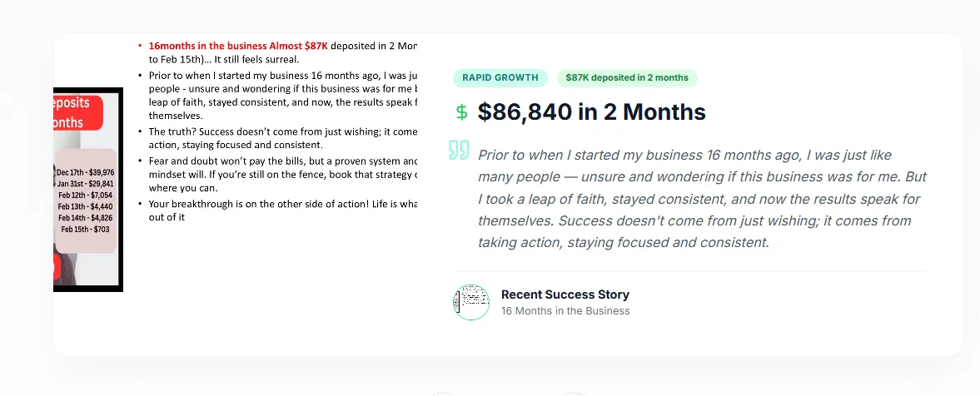Click the "Feb 14th - $4,826" deposit line

[86, 217]
